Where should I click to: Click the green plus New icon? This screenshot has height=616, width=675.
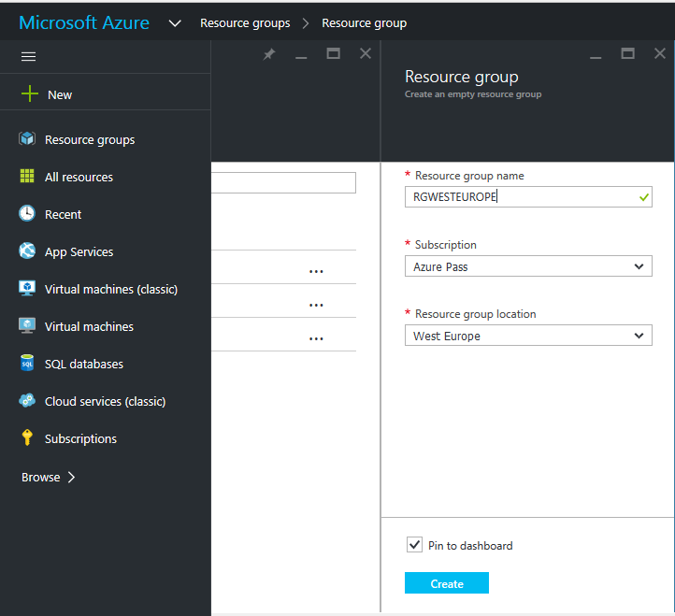pyautogui.click(x=30, y=93)
